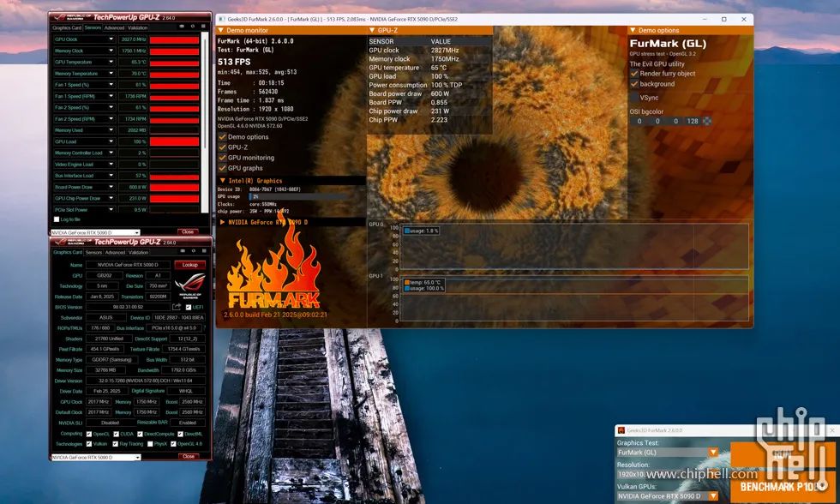Switch to Graphics Card tab in upper GPU-Z window
This screenshot has width=840, height=504.
67,27
